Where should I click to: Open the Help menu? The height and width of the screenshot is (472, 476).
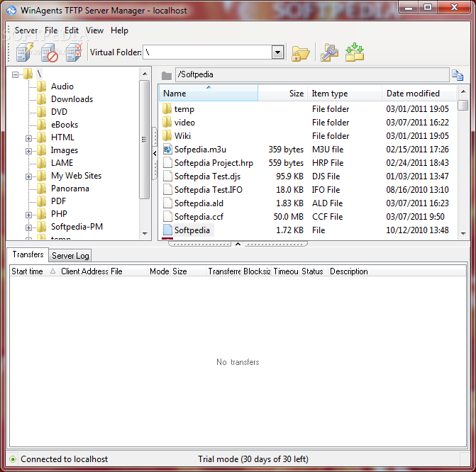(x=119, y=30)
